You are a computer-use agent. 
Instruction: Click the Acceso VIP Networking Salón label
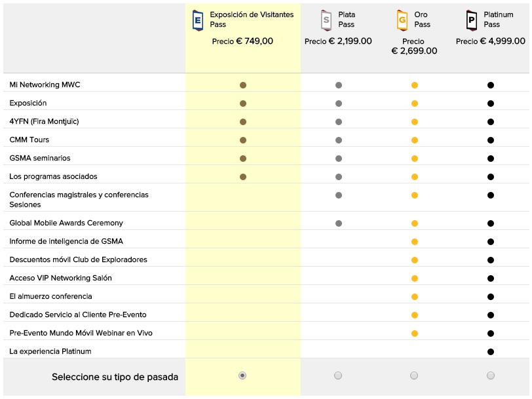pos(60,278)
